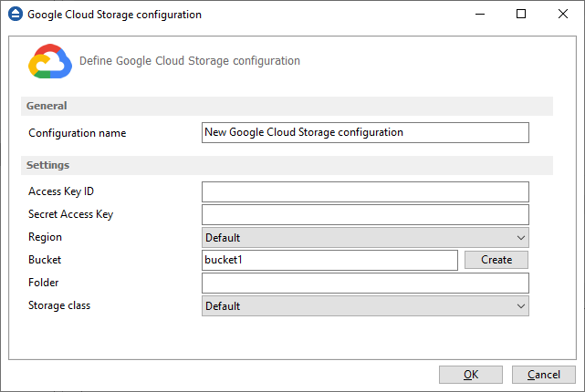
Task: Focus the Access Key ID field
Action: coord(365,192)
